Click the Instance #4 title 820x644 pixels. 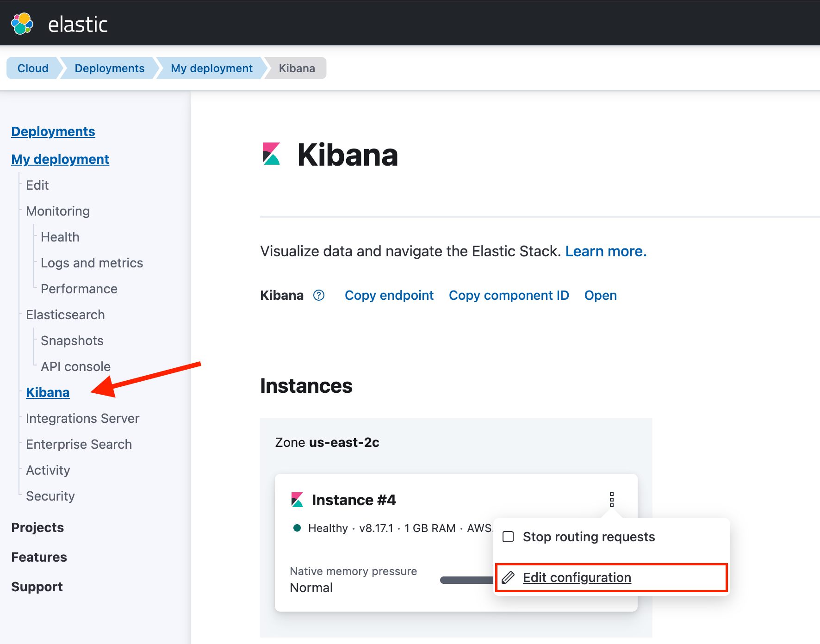(354, 500)
